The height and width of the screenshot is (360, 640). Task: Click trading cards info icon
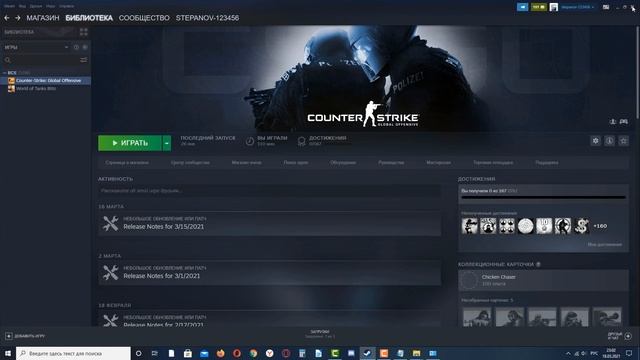(538, 264)
